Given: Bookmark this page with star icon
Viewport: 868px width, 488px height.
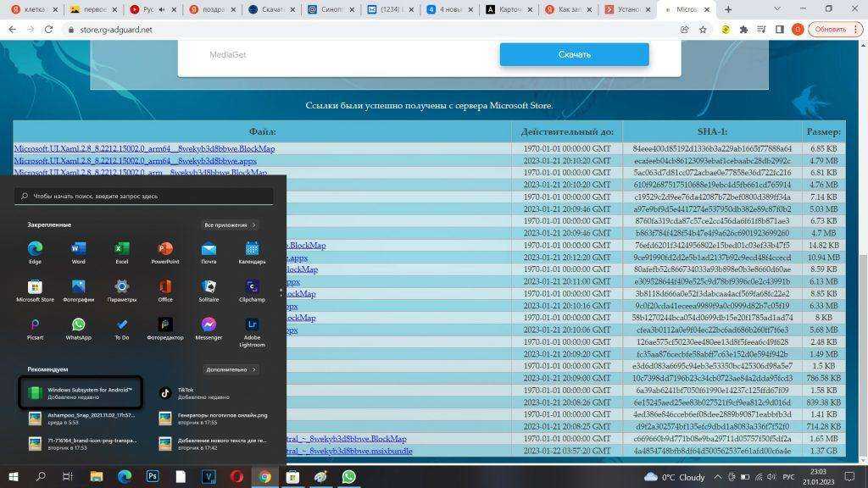Looking at the screenshot, I should point(703,29).
